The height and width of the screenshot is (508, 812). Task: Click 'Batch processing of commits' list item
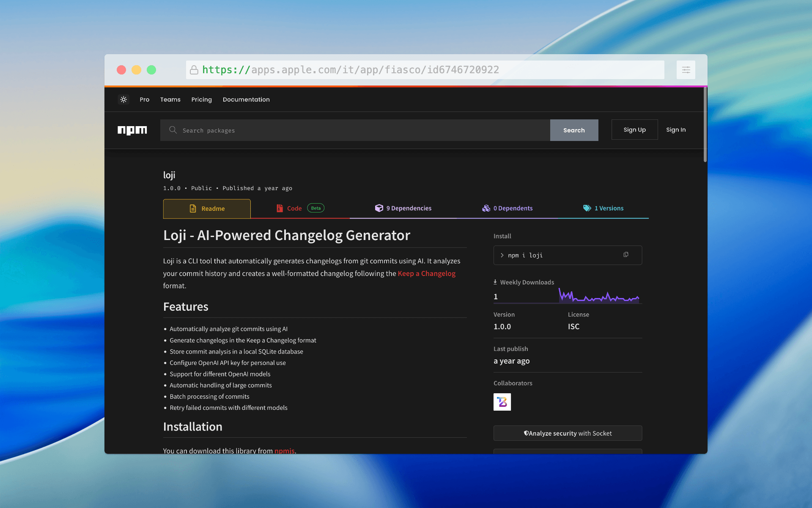point(209,397)
